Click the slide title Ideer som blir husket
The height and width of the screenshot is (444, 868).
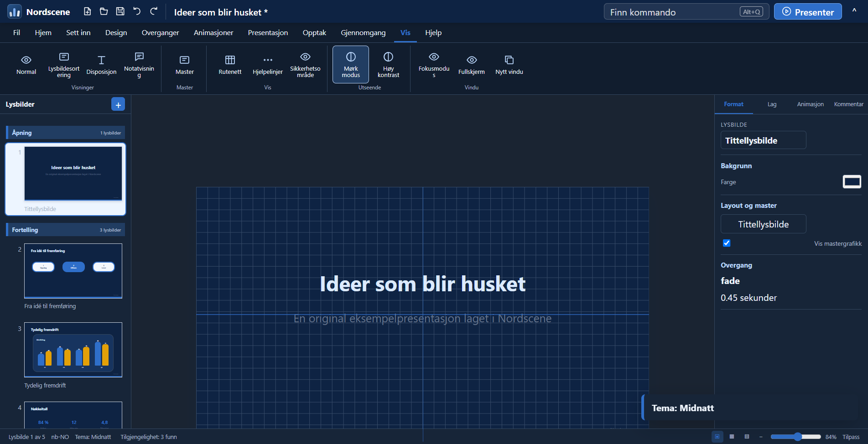pyautogui.click(x=422, y=284)
